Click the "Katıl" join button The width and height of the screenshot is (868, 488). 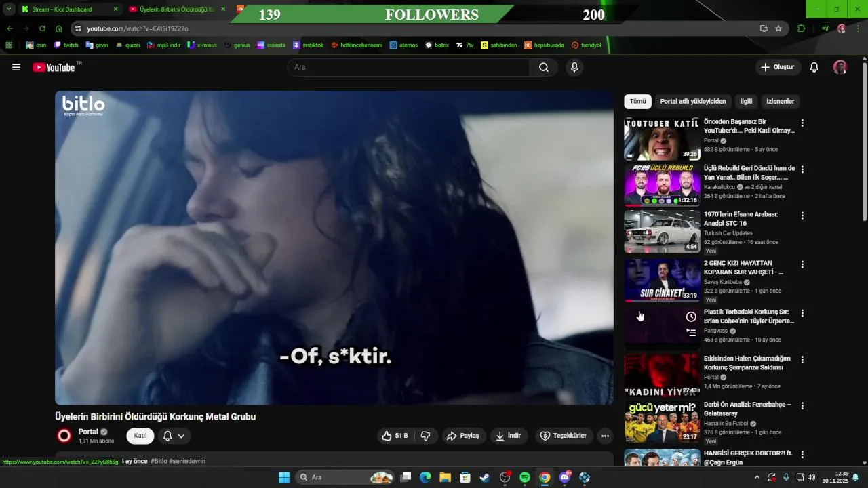click(x=140, y=436)
